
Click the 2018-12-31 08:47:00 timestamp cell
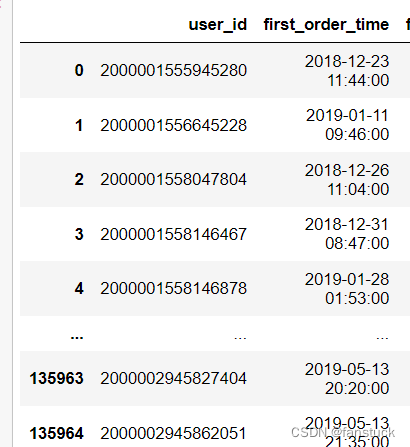click(347, 234)
